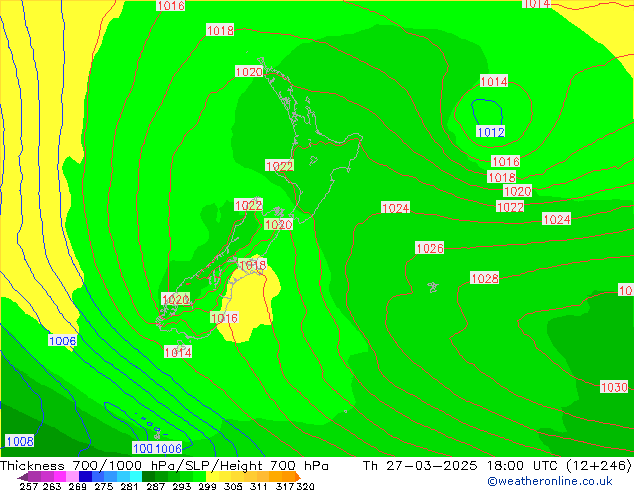Click the cyan legend swatch
This screenshot has width=634, height=490.
[135, 476]
